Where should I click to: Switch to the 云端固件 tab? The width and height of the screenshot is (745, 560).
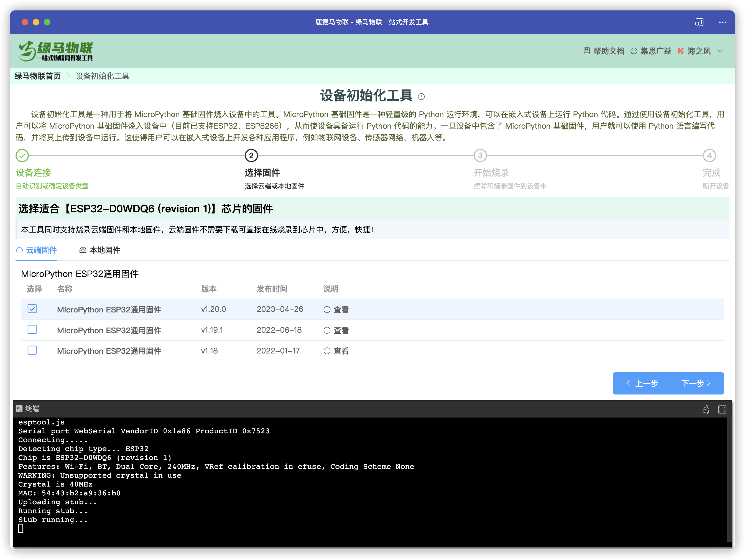[x=36, y=250]
